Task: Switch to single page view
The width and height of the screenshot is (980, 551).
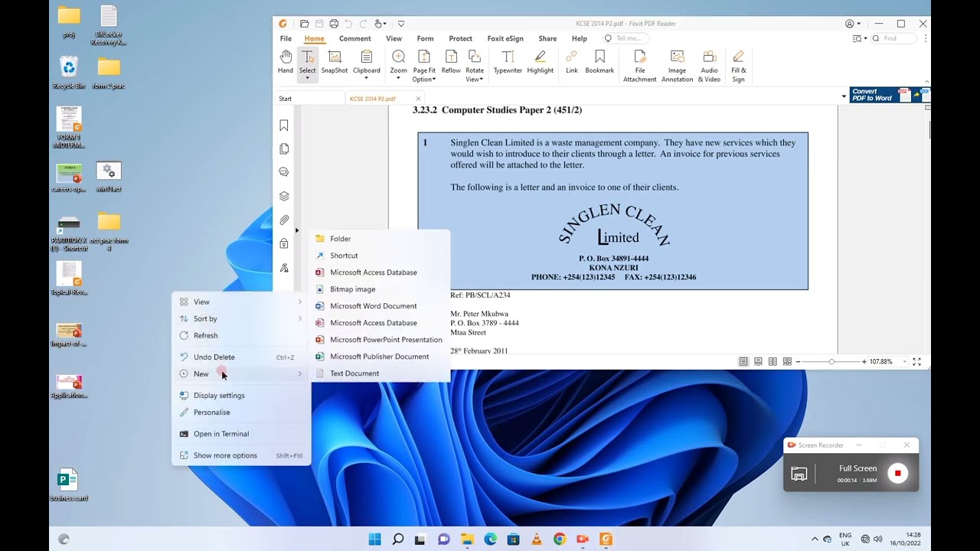Action: (x=743, y=361)
